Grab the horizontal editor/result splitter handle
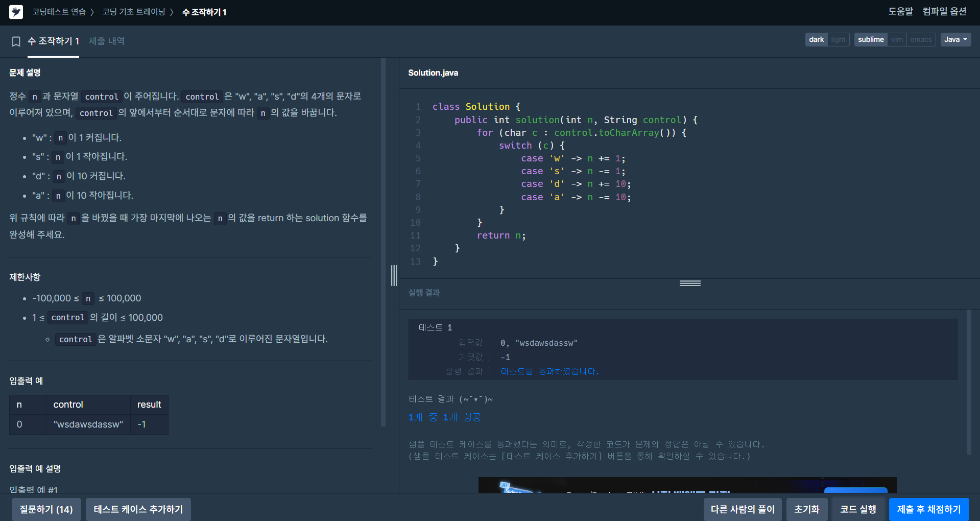 pyautogui.click(x=690, y=283)
